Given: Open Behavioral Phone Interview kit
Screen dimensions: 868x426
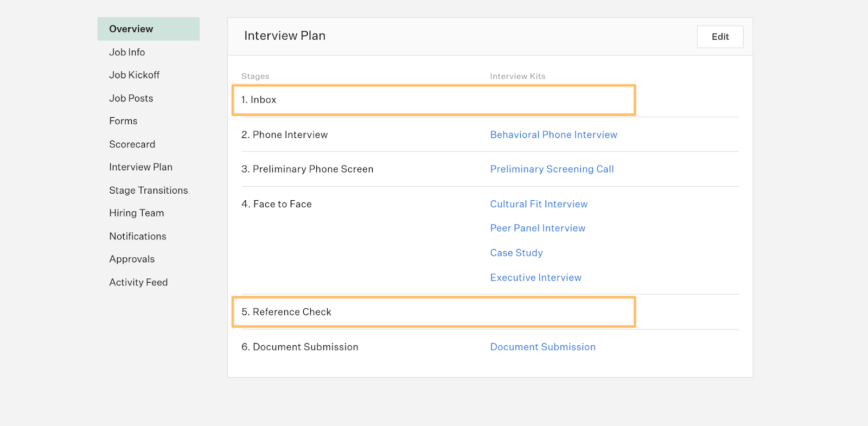Looking at the screenshot, I should click(553, 135).
